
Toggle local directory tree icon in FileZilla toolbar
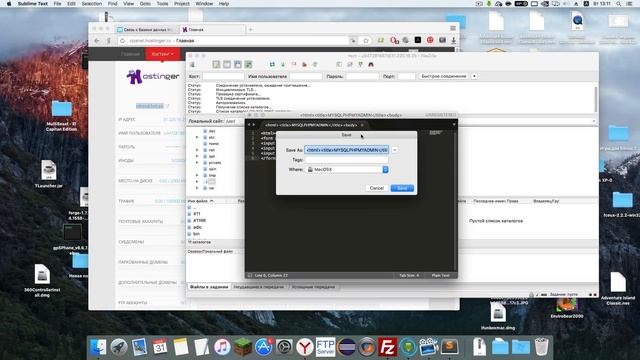(227, 64)
